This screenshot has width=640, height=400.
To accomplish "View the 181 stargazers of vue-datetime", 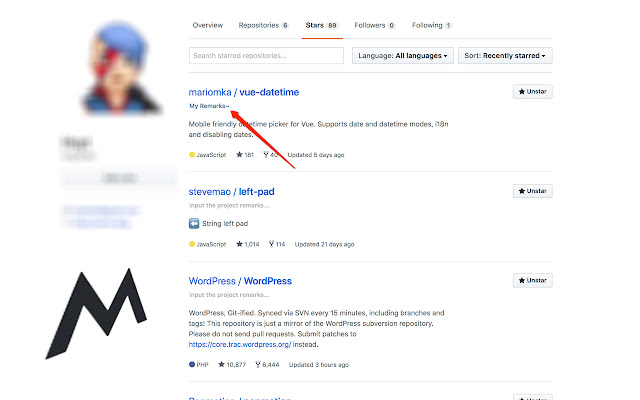I will [245, 155].
